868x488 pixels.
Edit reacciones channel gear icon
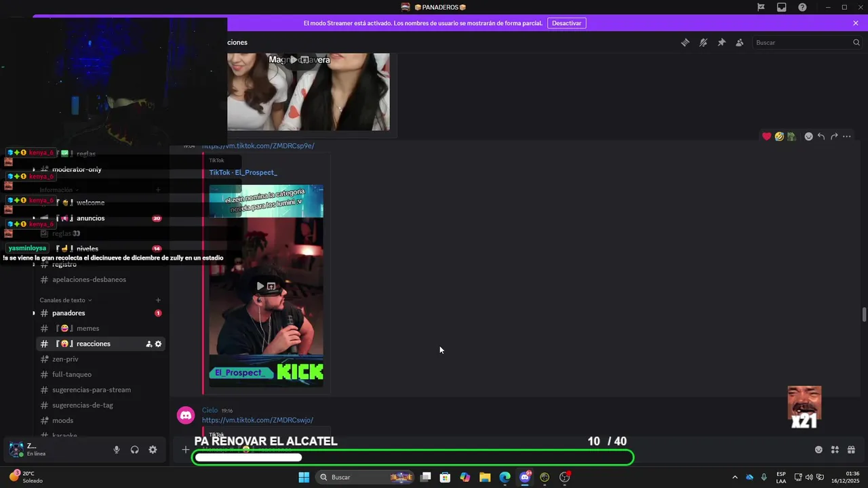[x=158, y=344]
